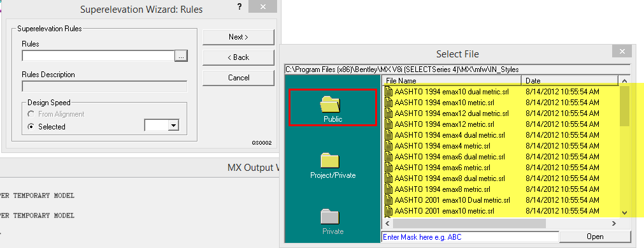The width and height of the screenshot is (644, 248).
Task: Select AASHTO 1994 emax12 metric.srl
Action: (444, 124)
